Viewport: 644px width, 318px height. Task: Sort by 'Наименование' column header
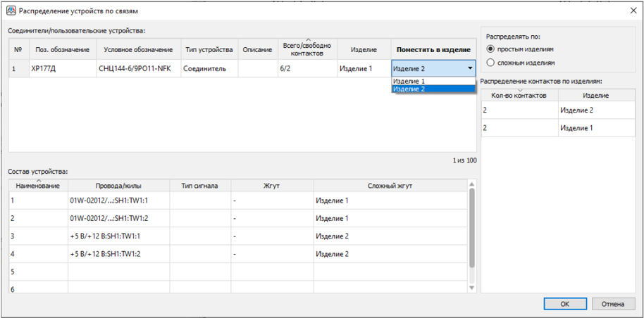pyautogui.click(x=38, y=186)
